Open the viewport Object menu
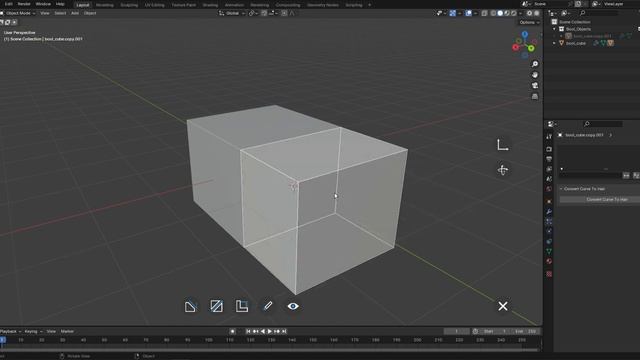The height and width of the screenshot is (360, 640). [90, 13]
